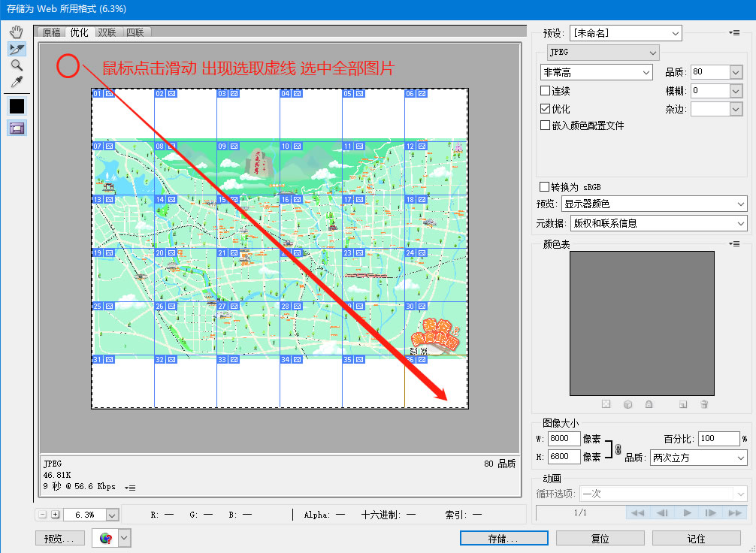
Task: Click the slice number badge 12
Action: point(410,146)
